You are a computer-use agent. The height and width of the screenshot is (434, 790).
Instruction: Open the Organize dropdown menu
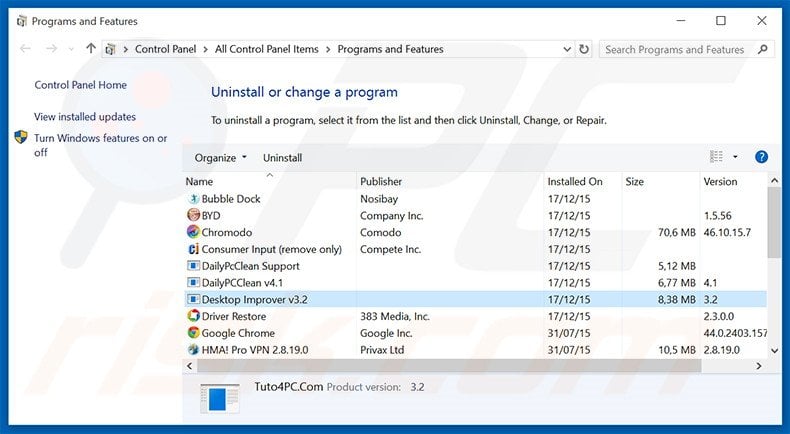(221, 158)
